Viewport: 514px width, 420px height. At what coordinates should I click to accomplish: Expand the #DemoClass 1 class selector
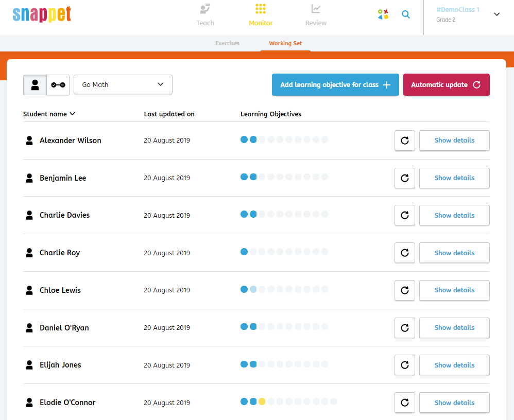(x=496, y=14)
